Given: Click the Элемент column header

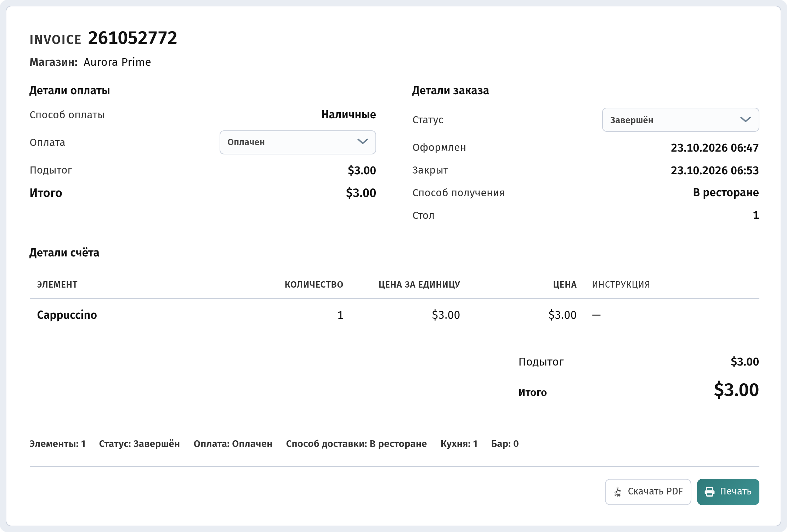Looking at the screenshot, I should pyautogui.click(x=57, y=285).
